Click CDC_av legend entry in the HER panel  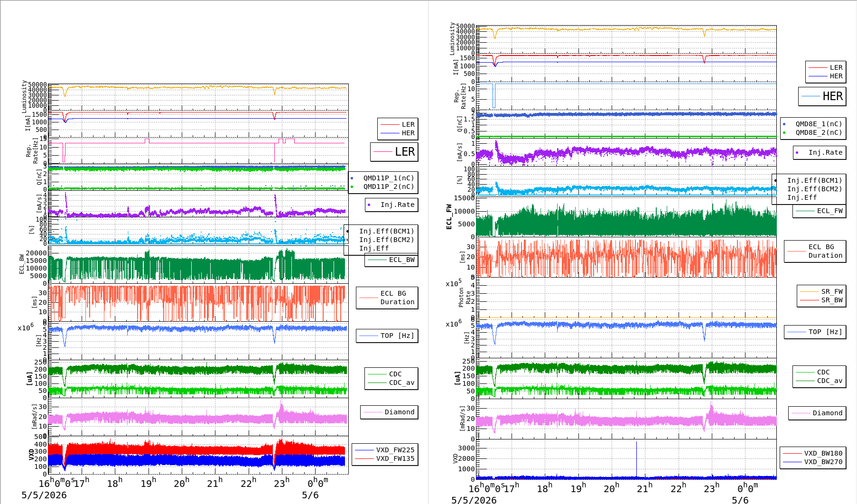tap(820, 381)
